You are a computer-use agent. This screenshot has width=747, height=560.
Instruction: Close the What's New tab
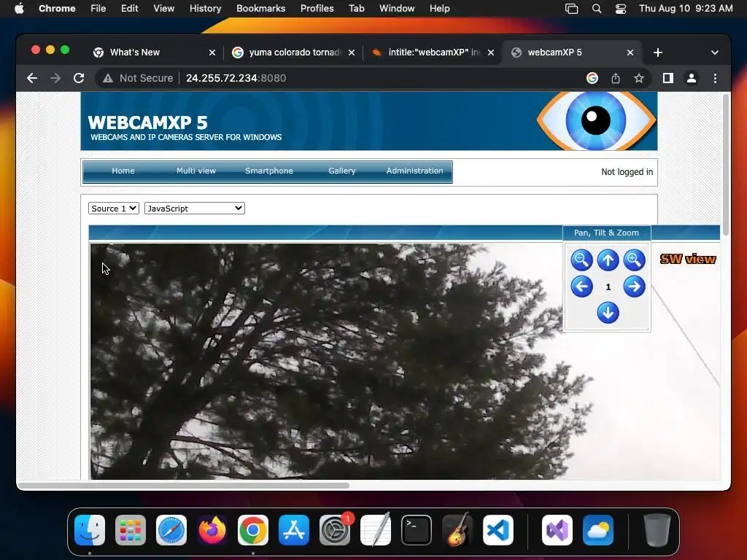(x=212, y=52)
